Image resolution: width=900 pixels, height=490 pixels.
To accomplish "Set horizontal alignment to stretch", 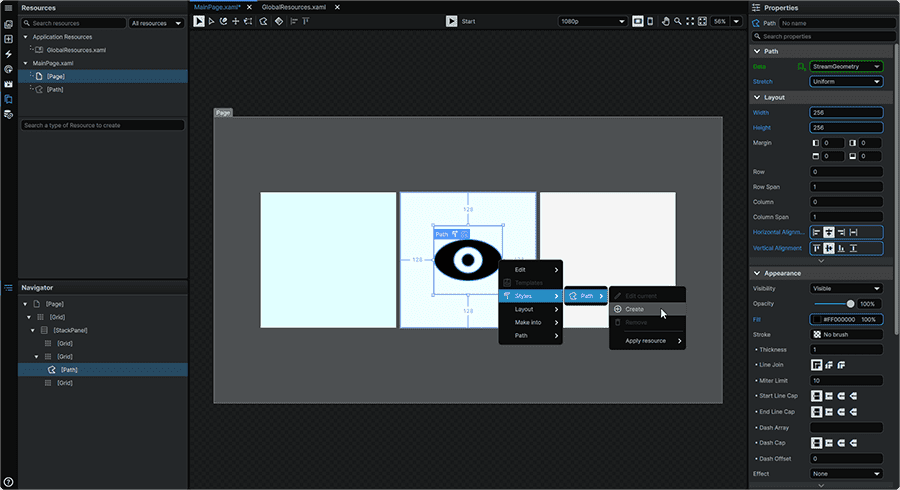I will (854, 232).
